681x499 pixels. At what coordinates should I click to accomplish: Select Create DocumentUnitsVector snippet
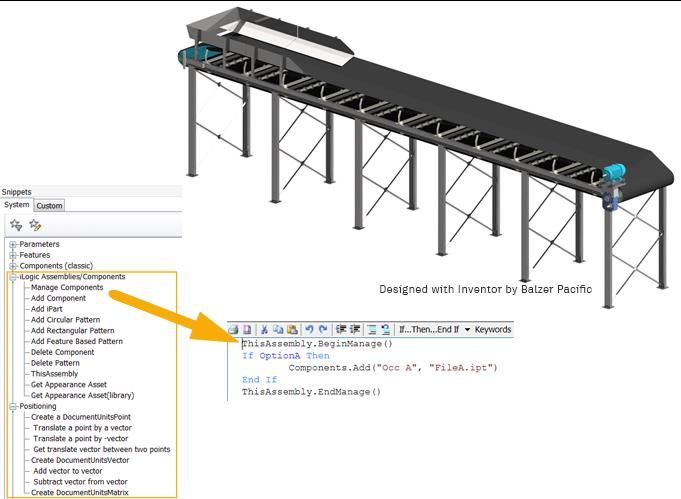click(x=80, y=460)
